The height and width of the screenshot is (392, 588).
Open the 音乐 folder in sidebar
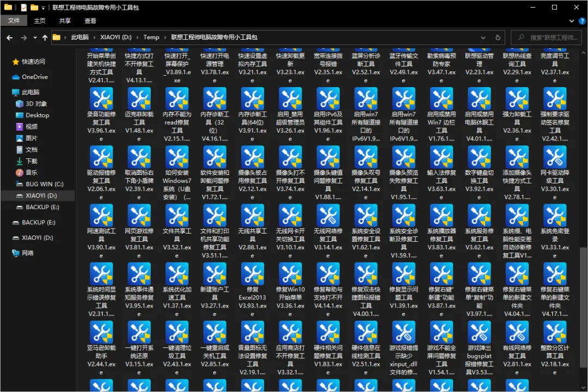coord(32,173)
